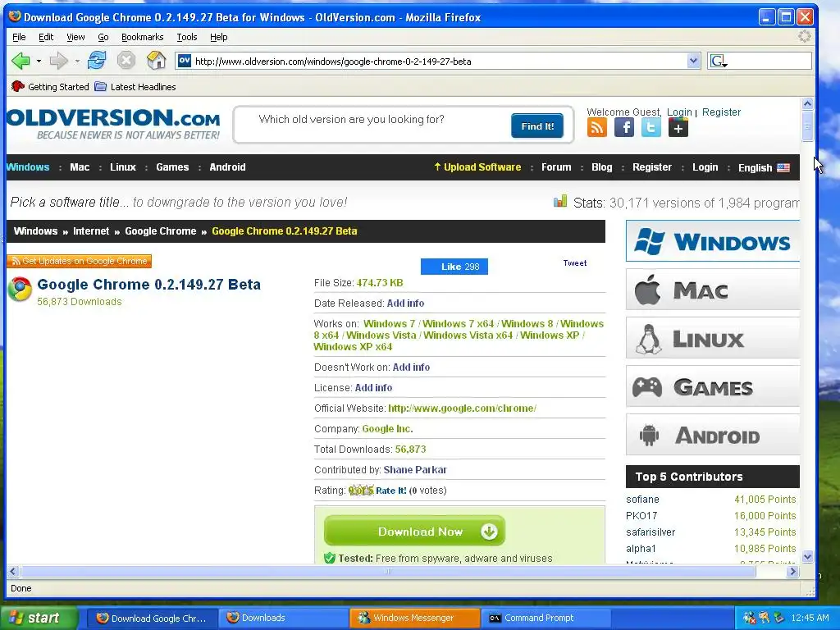Click the Getting Started bookmark
The image size is (840, 630).
point(50,87)
